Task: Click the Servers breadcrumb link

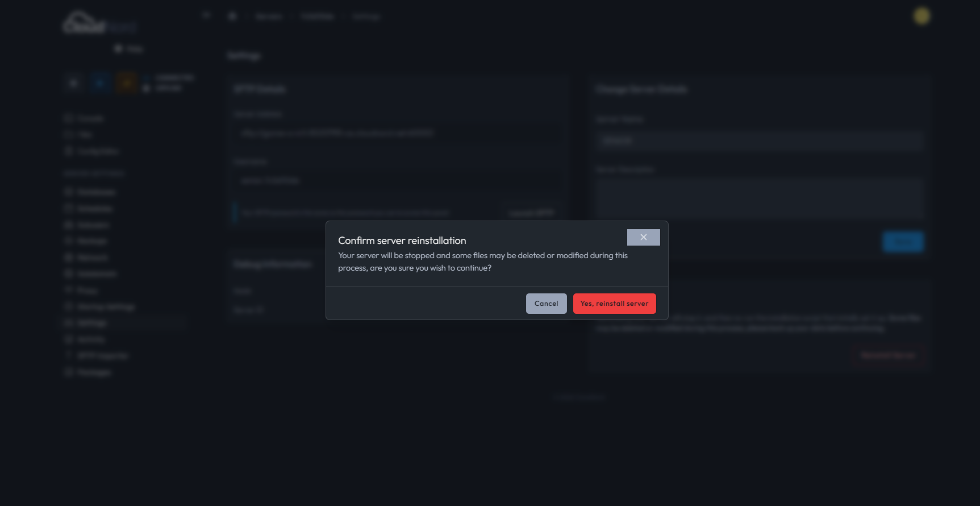Action: [269, 16]
